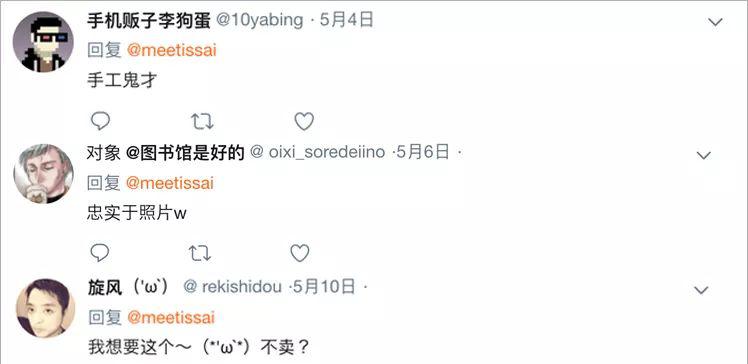Open the 5月10日 tweet timestamp

tap(324, 287)
